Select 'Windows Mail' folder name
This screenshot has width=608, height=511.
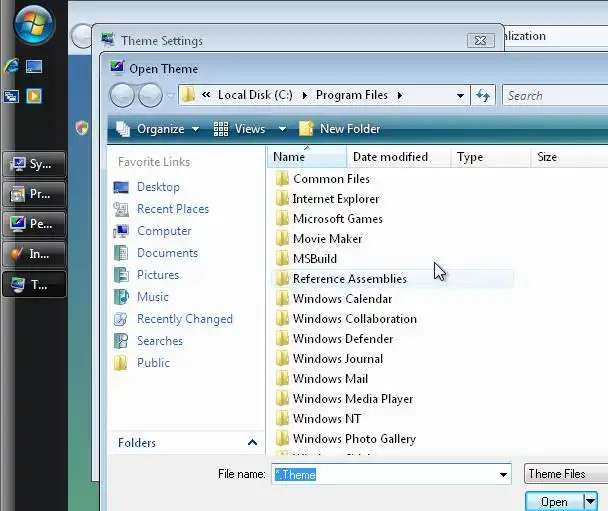[x=330, y=379]
